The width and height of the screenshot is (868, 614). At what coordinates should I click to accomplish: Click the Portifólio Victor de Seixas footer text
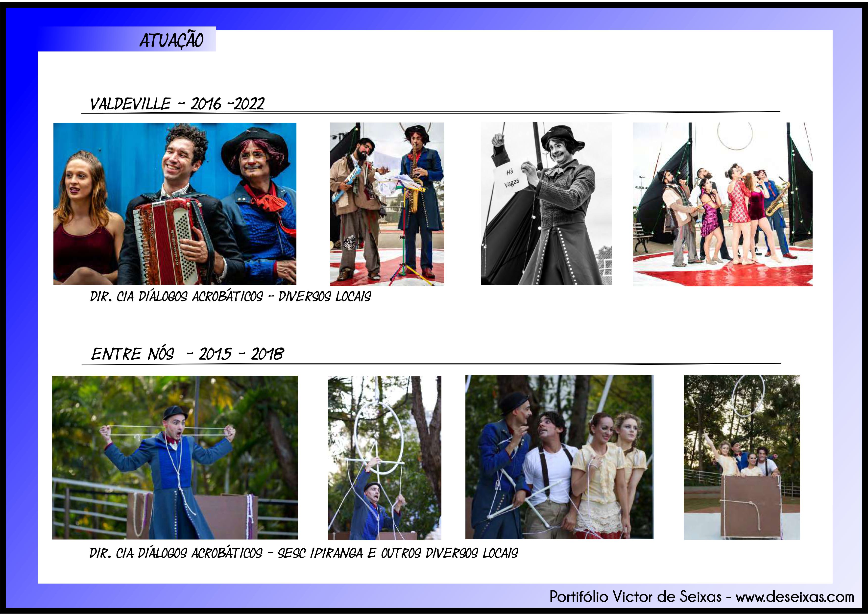pyautogui.click(x=635, y=596)
